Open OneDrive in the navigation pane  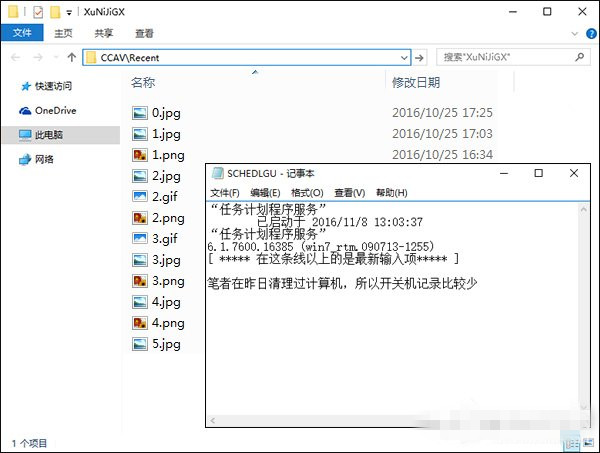(55, 111)
